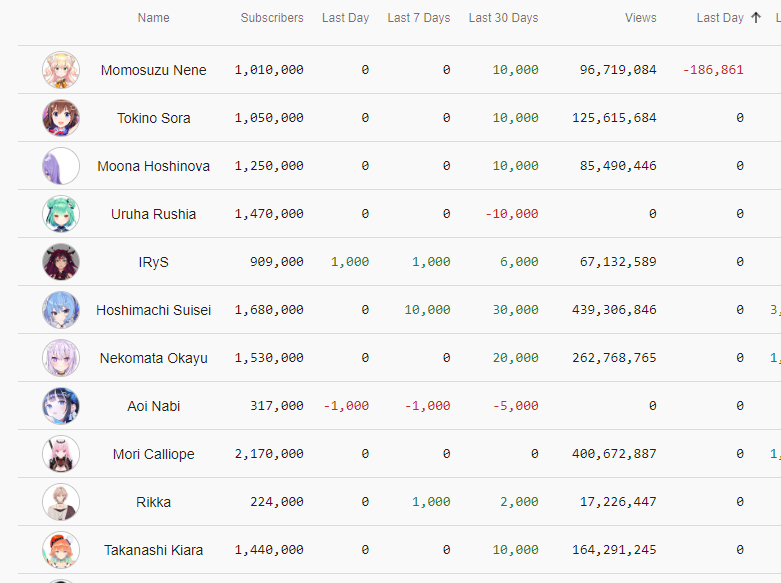Open Takanashi Kiara's channel name link

154,550
